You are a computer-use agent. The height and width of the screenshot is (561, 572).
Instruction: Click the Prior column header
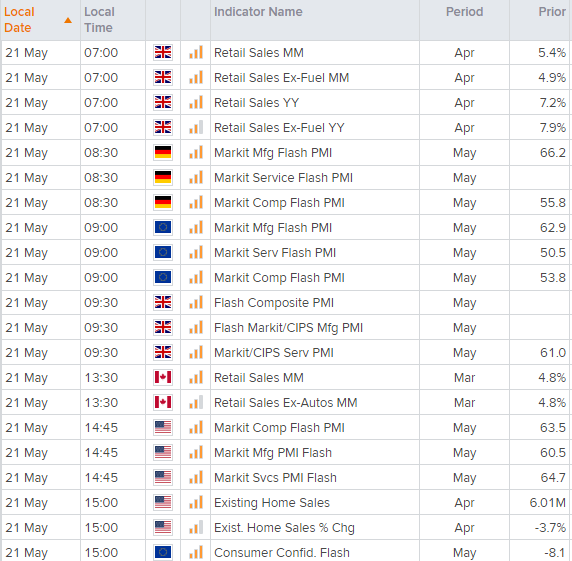[x=552, y=12]
